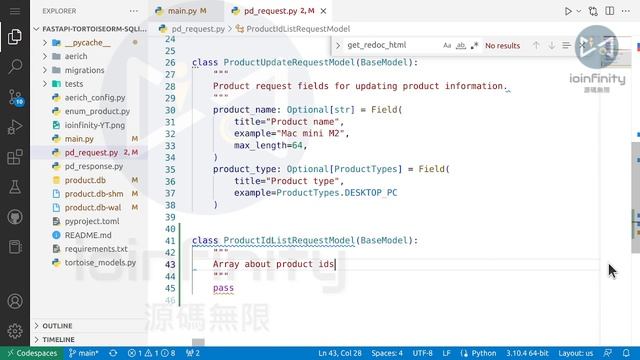Image resolution: width=640 pixels, height=360 pixels.
Task: Switch to the main.py tab
Action: point(186,11)
